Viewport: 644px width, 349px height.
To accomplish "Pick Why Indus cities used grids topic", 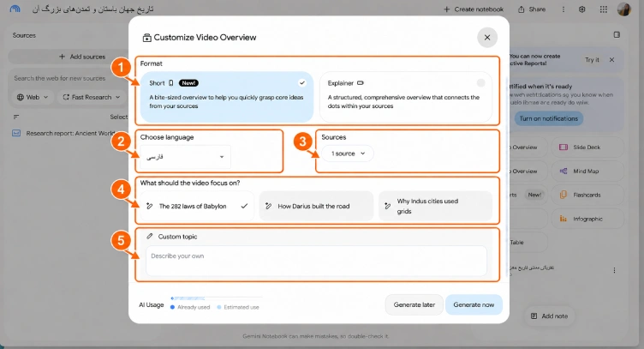I will [435, 206].
